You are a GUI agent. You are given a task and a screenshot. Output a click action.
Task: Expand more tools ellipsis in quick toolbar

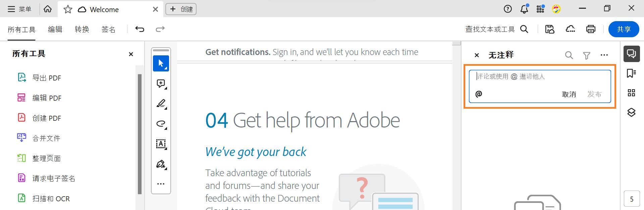coord(161,184)
